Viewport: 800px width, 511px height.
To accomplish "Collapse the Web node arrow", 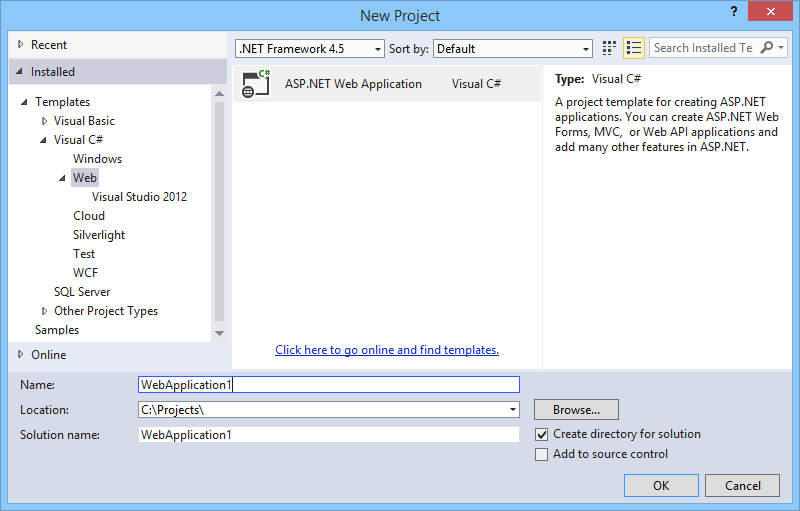I will [x=62, y=178].
